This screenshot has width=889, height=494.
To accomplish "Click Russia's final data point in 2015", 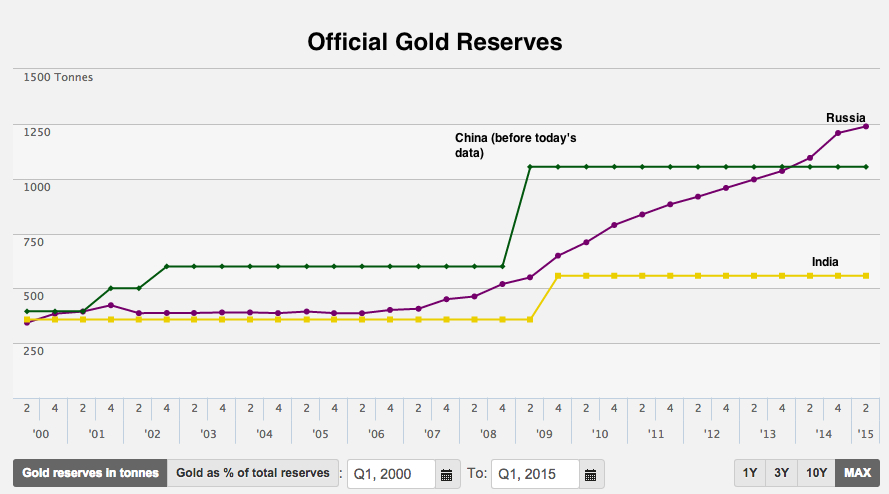I will coord(865,126).
